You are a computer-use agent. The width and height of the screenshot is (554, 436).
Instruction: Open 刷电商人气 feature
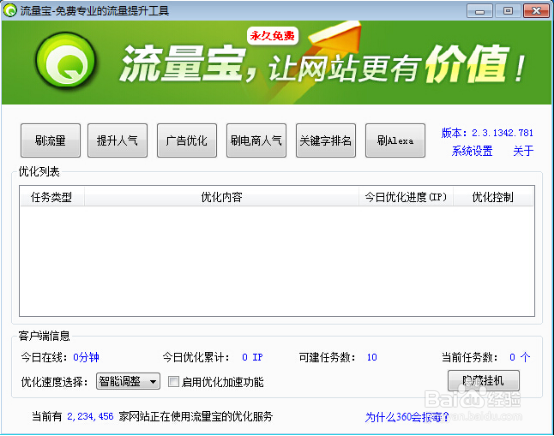[256, 140]
